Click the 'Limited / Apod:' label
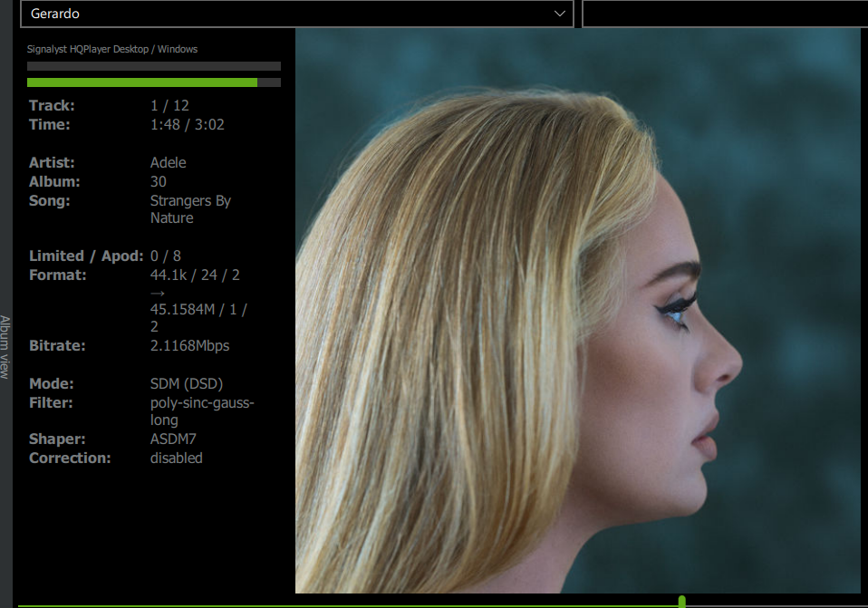This screenshot has width=868, height=608. click(x=86, y=256)
